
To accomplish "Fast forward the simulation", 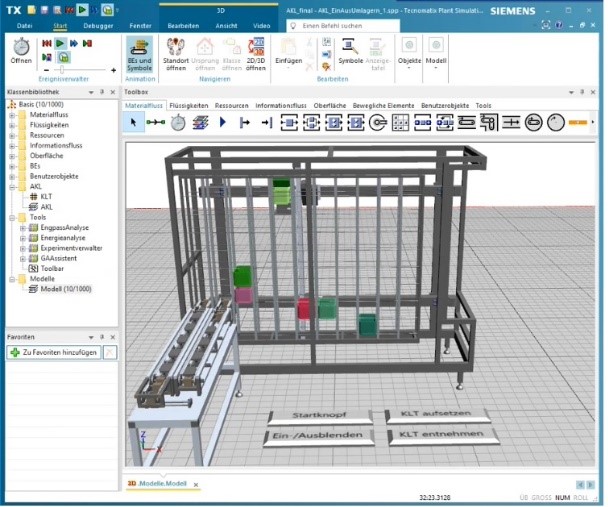I will pyautogui.click(x=74, y=43).
